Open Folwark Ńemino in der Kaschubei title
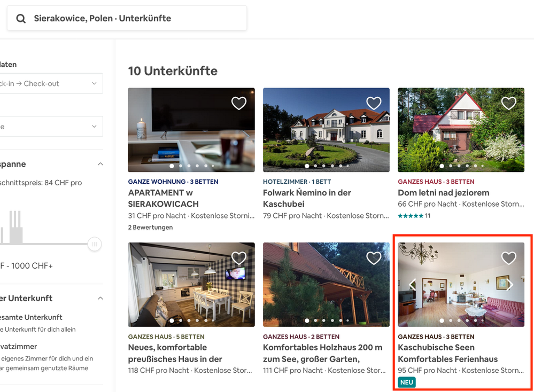Image resolution: width=534 pixels, height=392 pixels. tap(307, 198)
